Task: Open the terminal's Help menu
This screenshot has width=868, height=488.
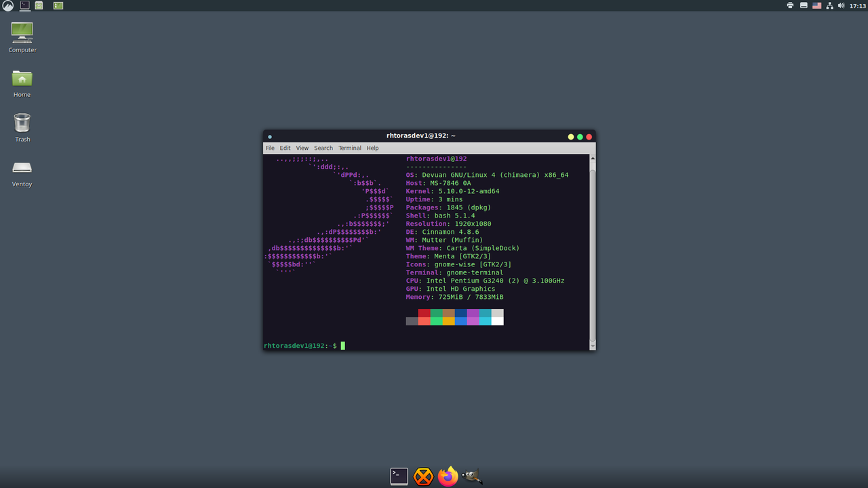Action: point(372,148)
